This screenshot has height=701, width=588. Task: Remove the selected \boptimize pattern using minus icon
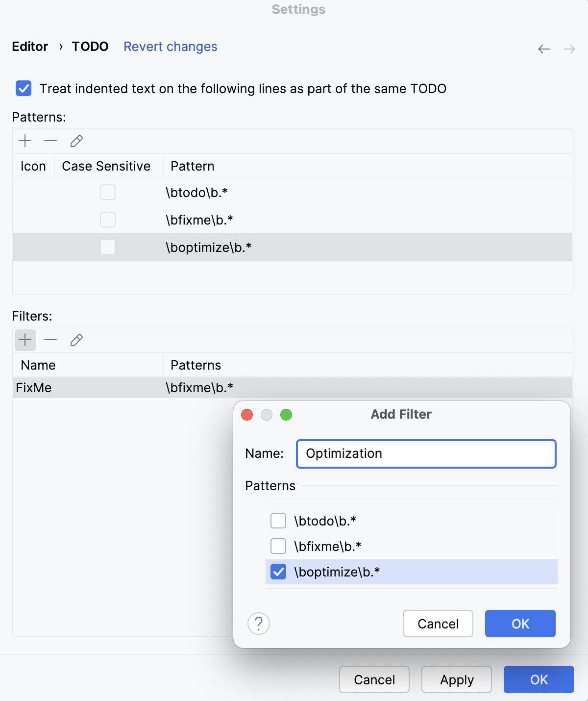[x=50, y=141]
